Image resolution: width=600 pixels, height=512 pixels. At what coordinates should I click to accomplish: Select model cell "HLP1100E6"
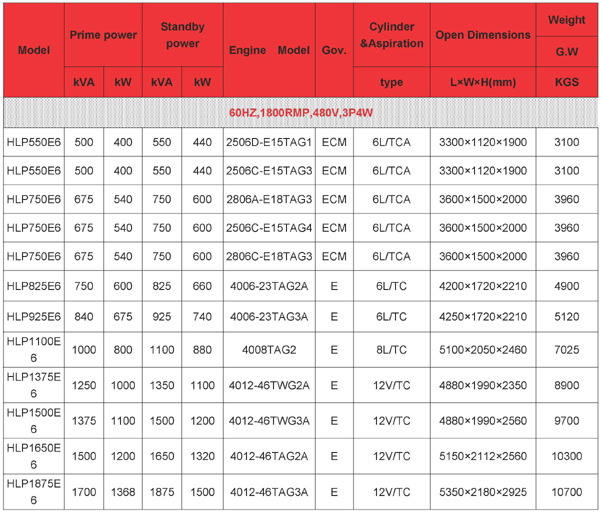(34, 349)
